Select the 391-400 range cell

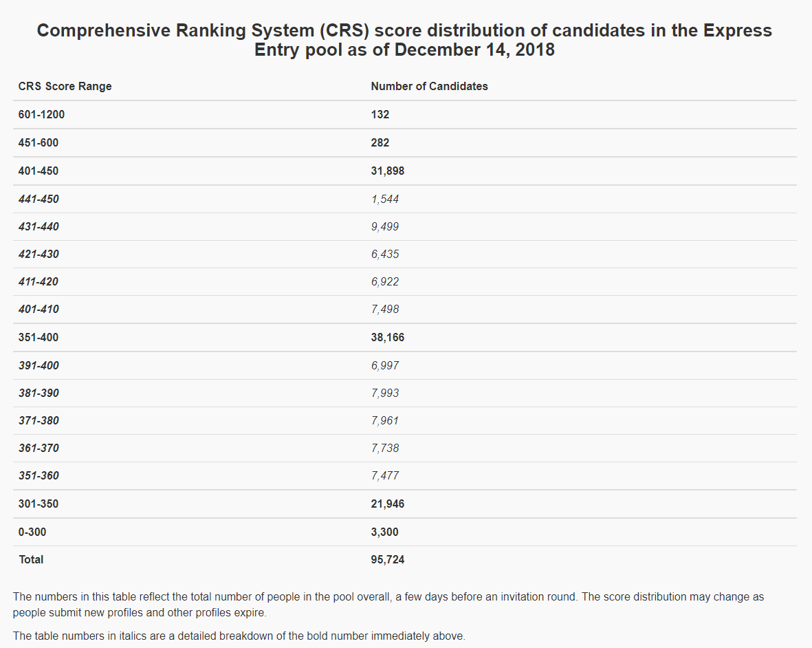click(x=39, y=366)
